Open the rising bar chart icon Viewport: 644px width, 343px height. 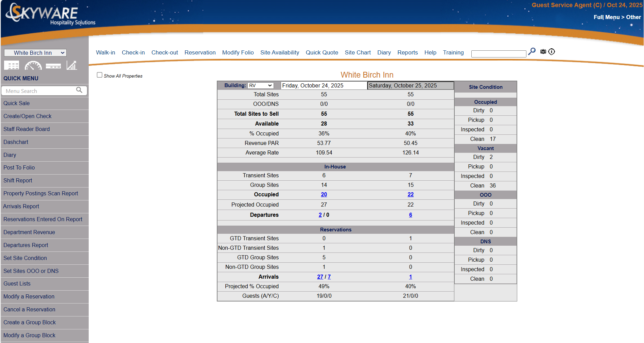(71, 65)
